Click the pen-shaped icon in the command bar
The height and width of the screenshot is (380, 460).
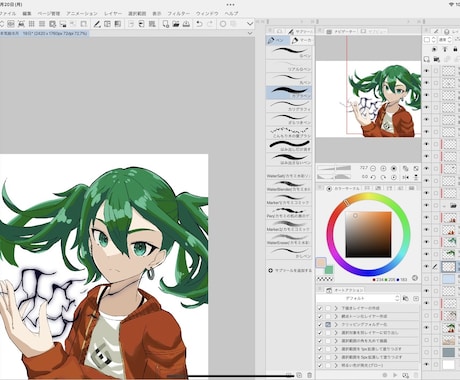tap(97, 24)
